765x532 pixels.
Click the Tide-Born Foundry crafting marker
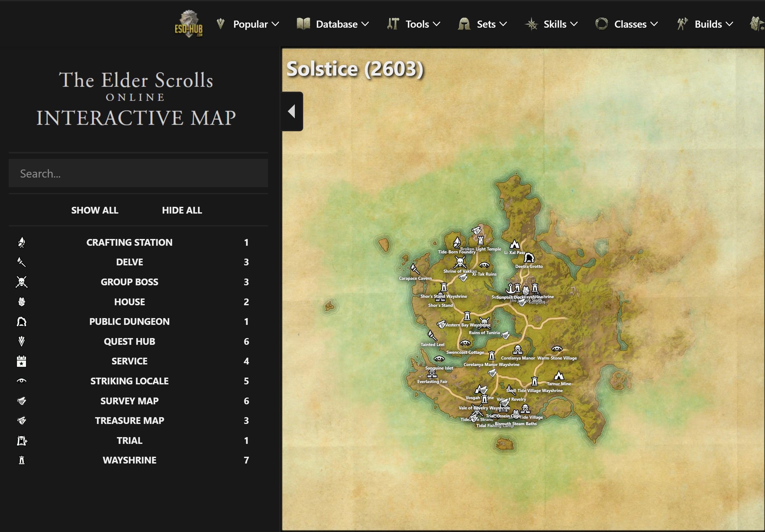[x=456, y=243]
